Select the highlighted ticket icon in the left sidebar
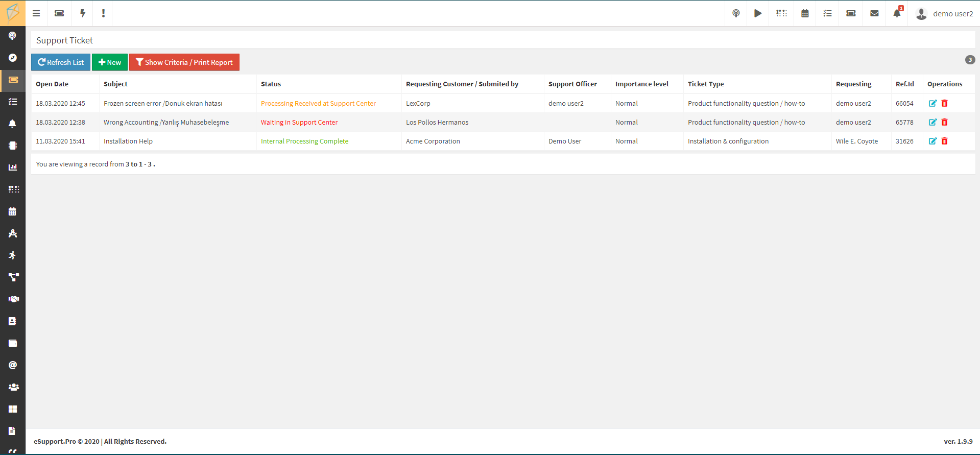Viewport: 980px width, 455px height. (13, 80)
